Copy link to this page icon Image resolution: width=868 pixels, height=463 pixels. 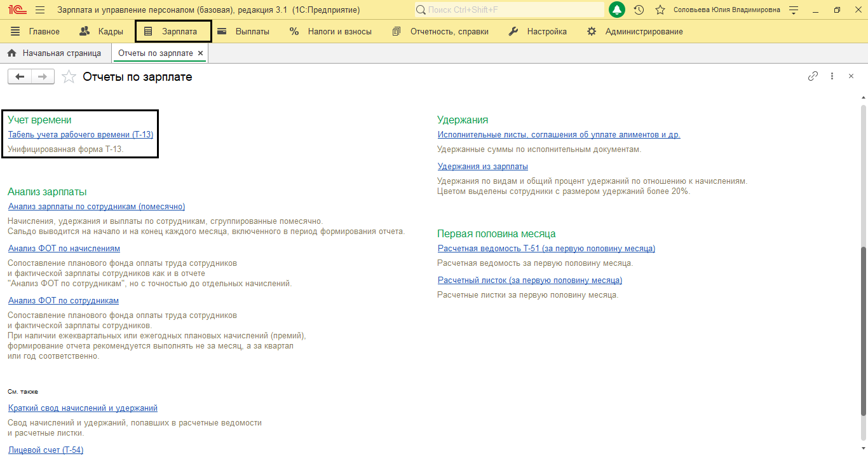point(813,76)
